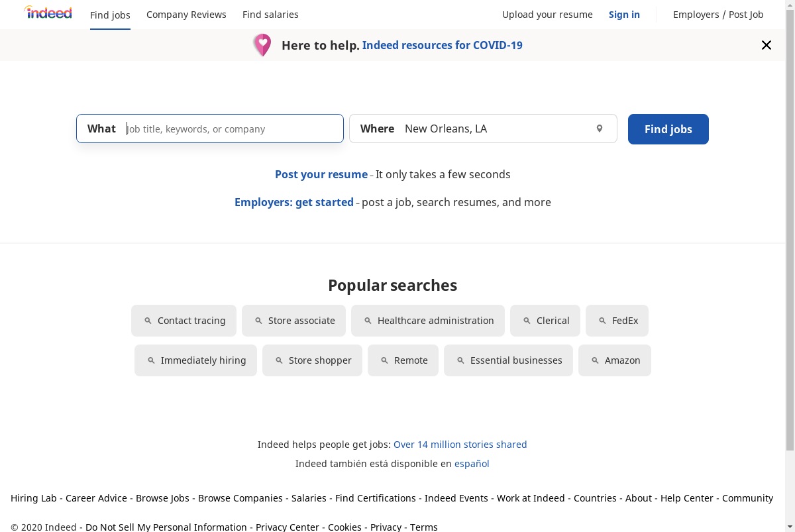Focus the What job title input field
This screenshot has height=532, width=795.
pyautogui.click(x=210, y=129)
